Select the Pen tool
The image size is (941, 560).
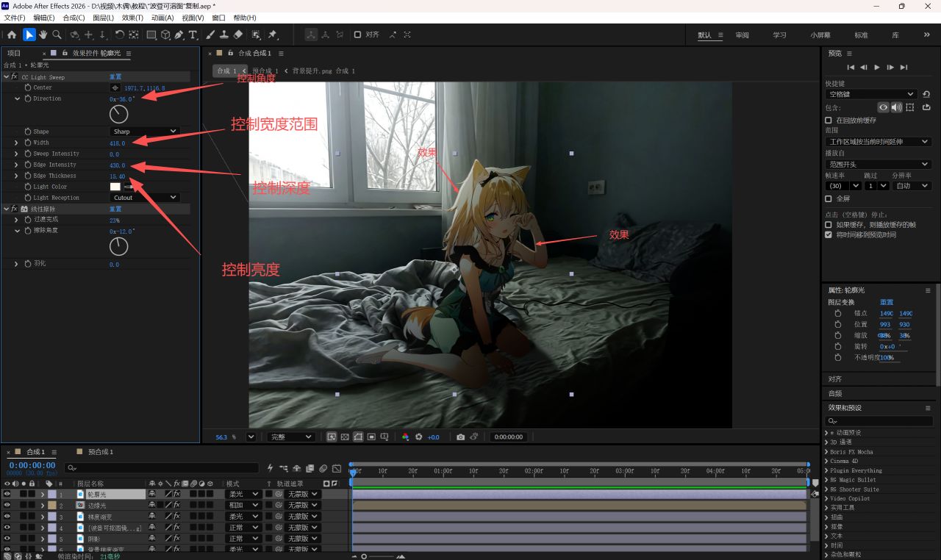pos(179,35)
